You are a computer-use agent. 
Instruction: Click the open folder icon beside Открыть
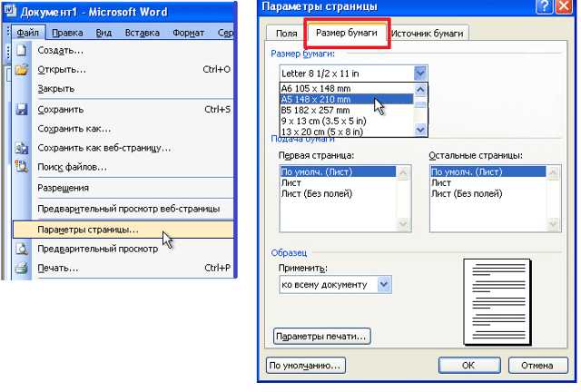point(22,69)
